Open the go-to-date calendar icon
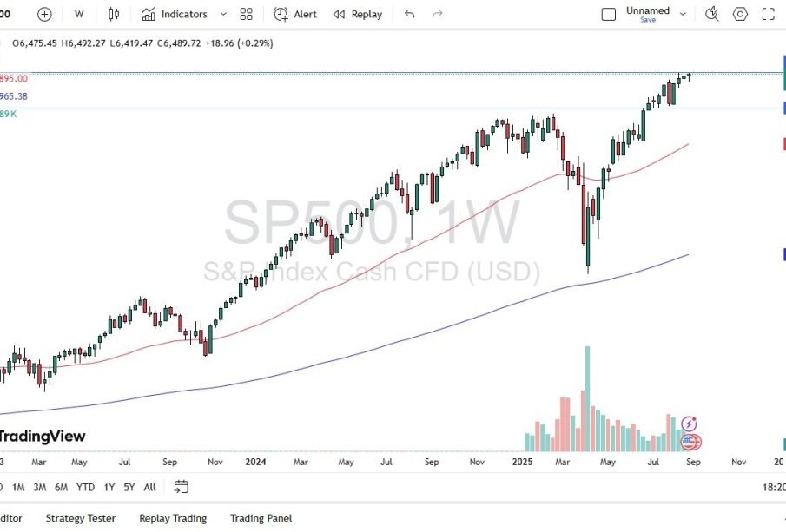 tap(181, 487)
